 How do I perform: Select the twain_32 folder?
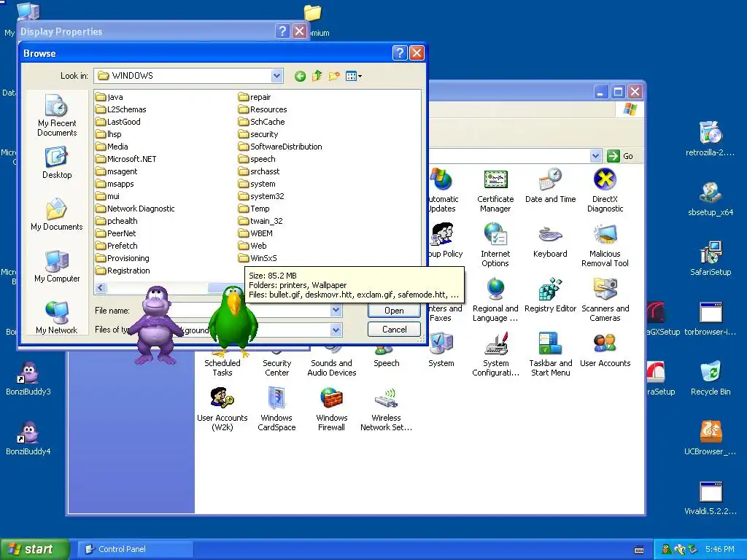click(x=260, y=221)
